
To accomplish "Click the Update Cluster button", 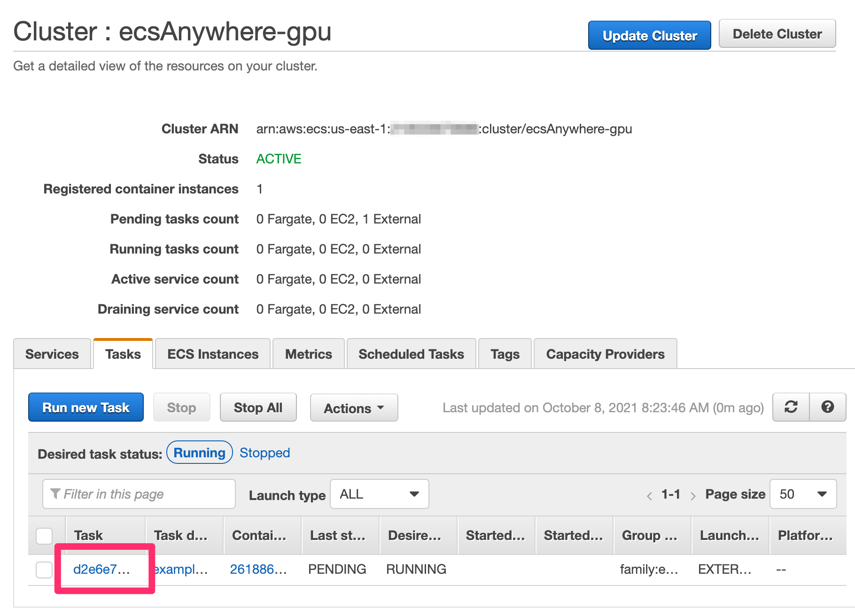I will tap(650, 35).
